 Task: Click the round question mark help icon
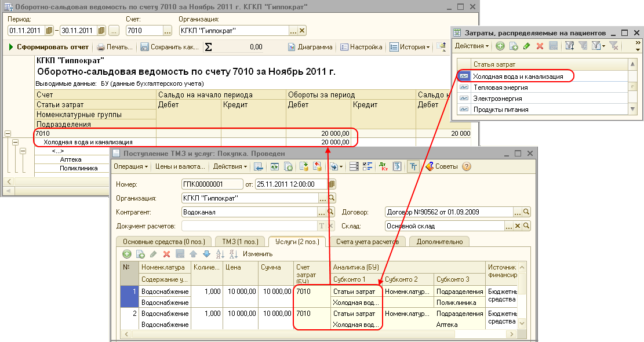click(x=467, y=166)
